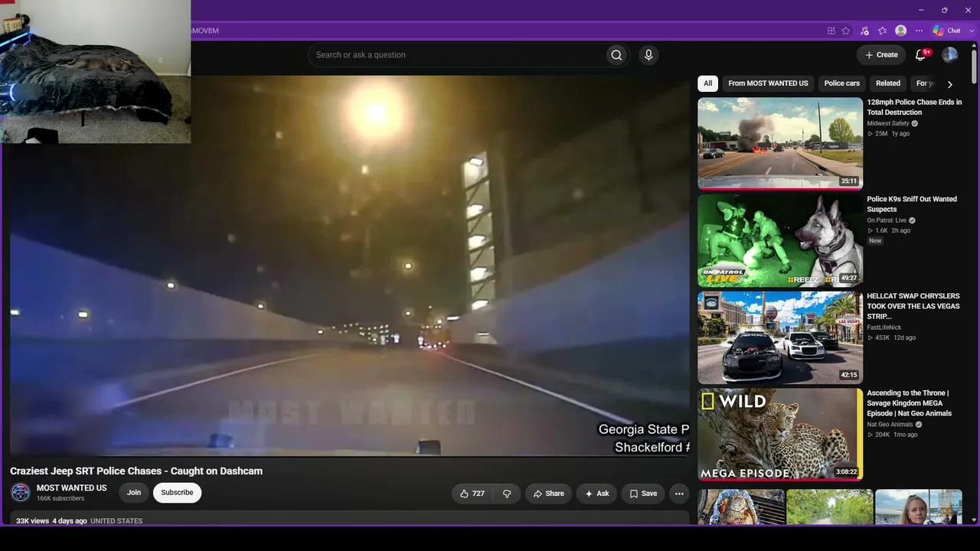Select the Police cars filter chip

tap(842, 83)
